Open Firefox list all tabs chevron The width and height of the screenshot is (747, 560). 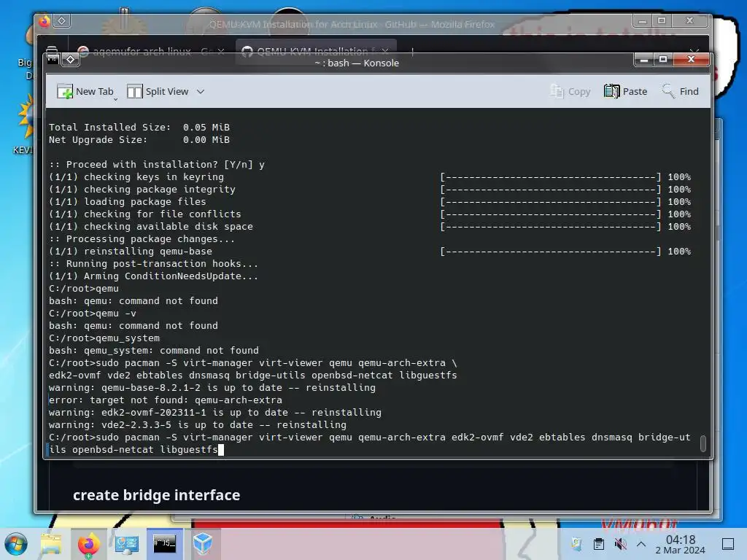tap(694, 50)
